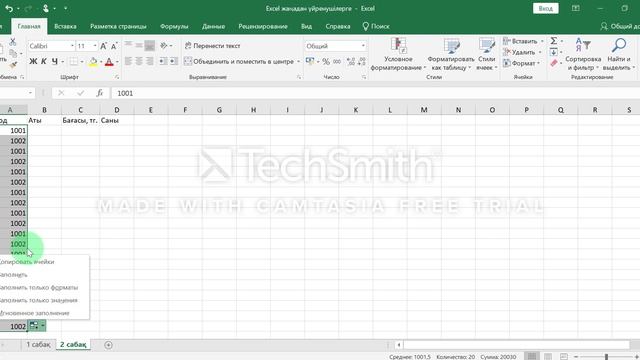This screenshot has width=640, height=360.
Task: Open Стили ячеек gallery
Action: click(487, 54)
